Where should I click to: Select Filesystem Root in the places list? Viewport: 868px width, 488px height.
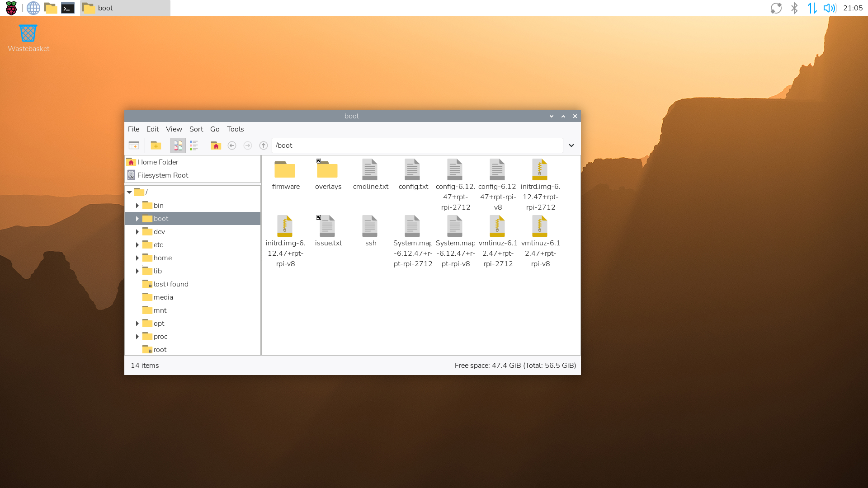coord(162,175)
